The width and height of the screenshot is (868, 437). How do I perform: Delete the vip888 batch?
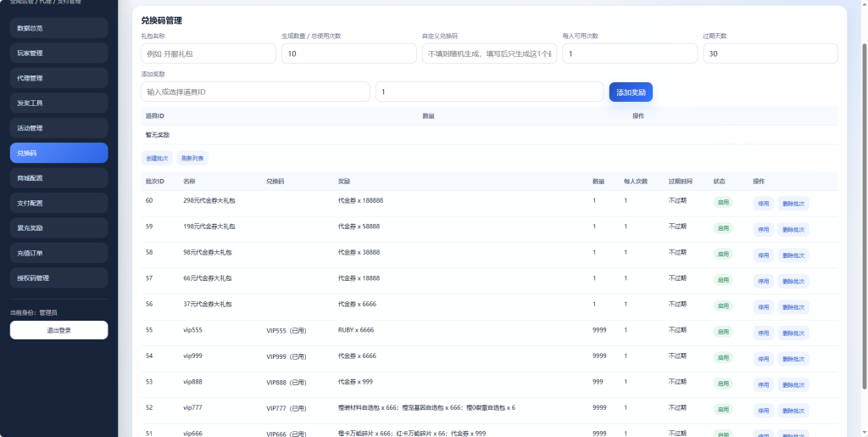pyautogui.click(x=793, y=385)
